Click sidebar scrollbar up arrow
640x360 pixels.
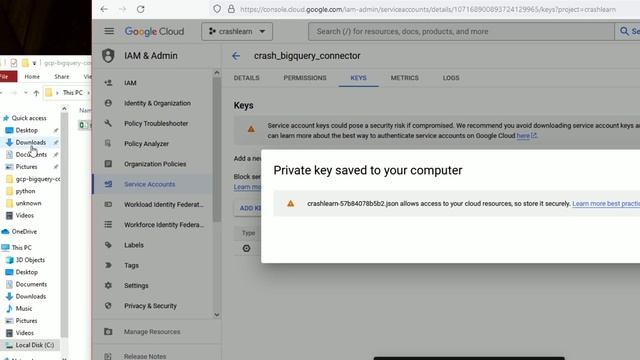coord(217,73)
